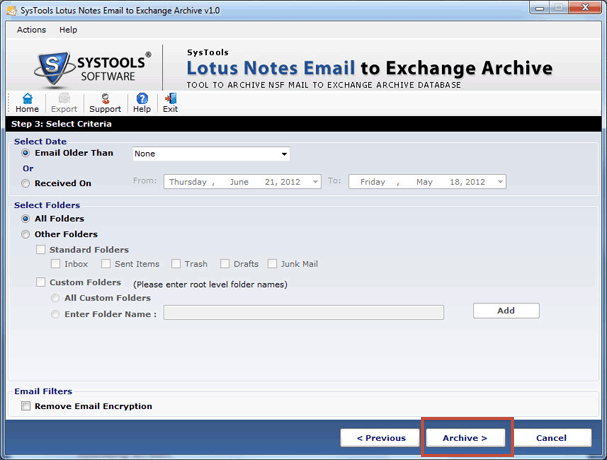Image resolution: width=607 pixels, height=460 pixels.
Task: Click 'May' in the To date field
Action: (424, 182)
